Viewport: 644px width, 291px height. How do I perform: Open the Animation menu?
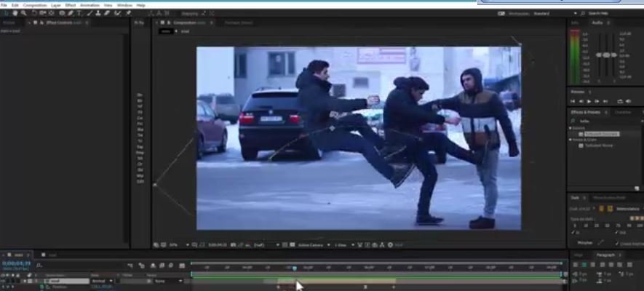90,5
